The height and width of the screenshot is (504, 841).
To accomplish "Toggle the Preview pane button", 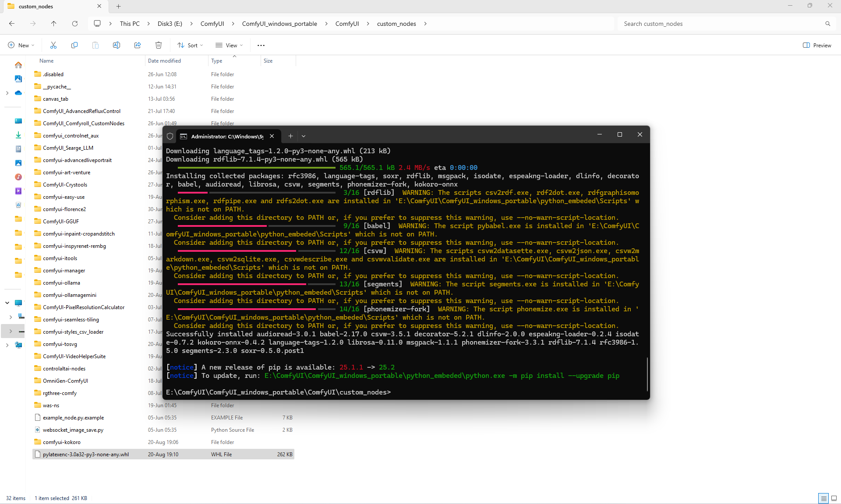I will click(817, 45).
